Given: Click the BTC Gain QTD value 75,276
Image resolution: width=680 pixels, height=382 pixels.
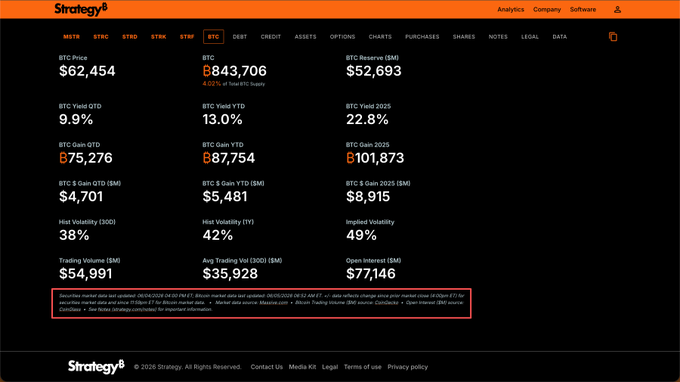Looking at the screenshot, I should point(86,158).
